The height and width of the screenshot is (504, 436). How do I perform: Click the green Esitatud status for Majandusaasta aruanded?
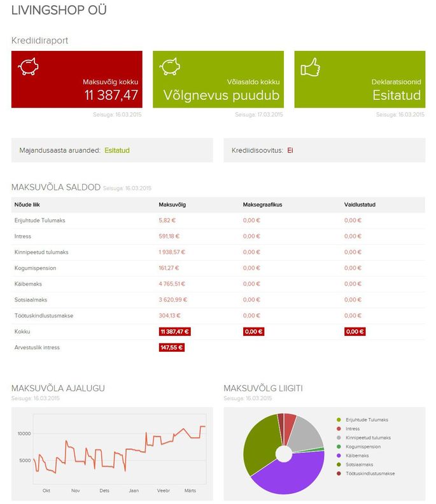(117, 150)
